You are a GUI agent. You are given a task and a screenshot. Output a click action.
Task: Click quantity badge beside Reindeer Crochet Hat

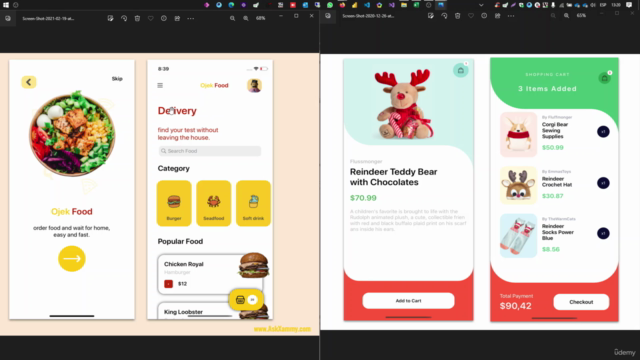pos(603,183)
